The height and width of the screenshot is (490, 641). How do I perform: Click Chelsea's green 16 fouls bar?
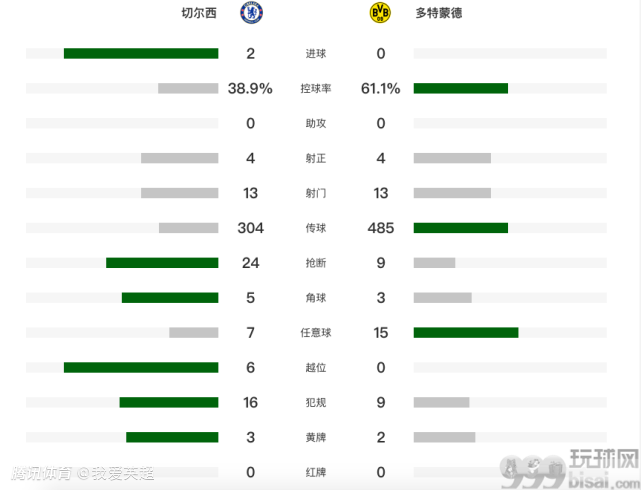169,403
